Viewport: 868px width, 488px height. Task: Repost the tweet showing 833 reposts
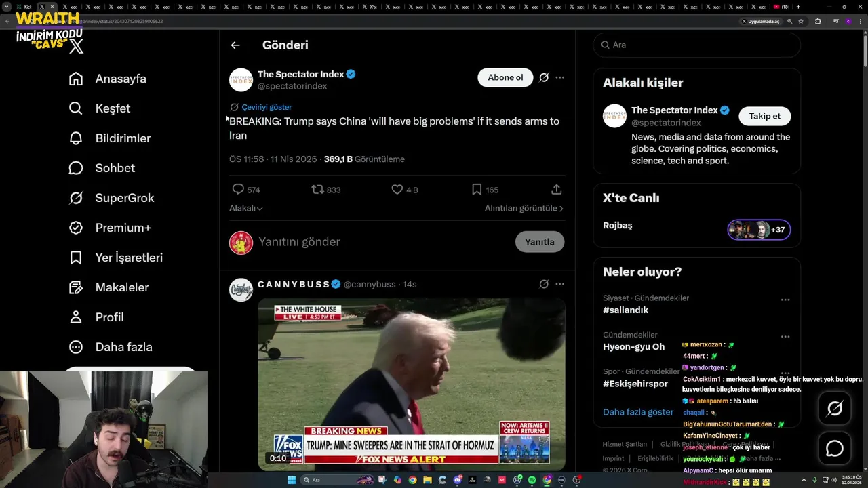(x=325, y=190)
